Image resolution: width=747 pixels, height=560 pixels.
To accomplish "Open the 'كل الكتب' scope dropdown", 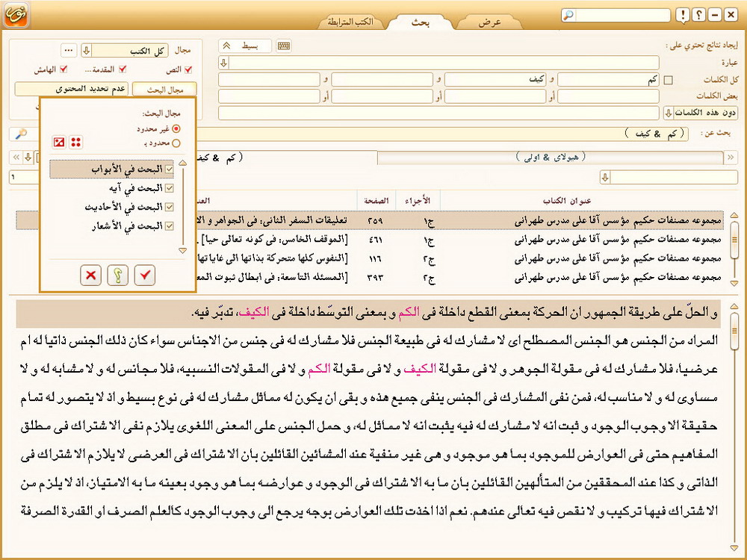I will [x=87, y=50].
